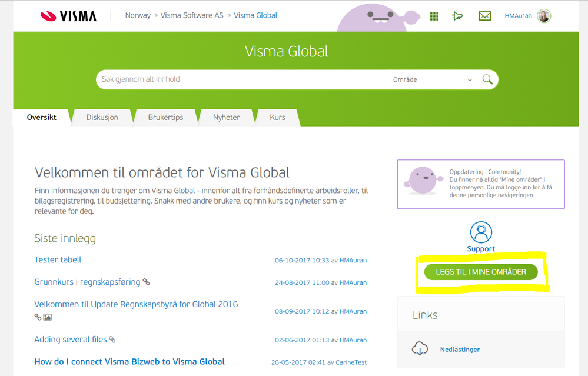Click author HMAuran on Grunnkurs row
The width and height of the screenshot is (588, 376).
353,282
